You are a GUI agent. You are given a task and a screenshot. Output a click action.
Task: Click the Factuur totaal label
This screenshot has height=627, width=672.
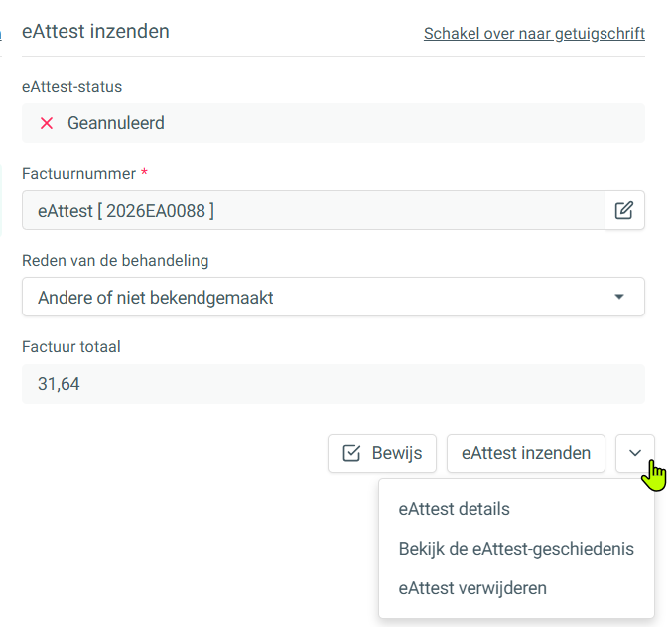(x=71, y=346)
